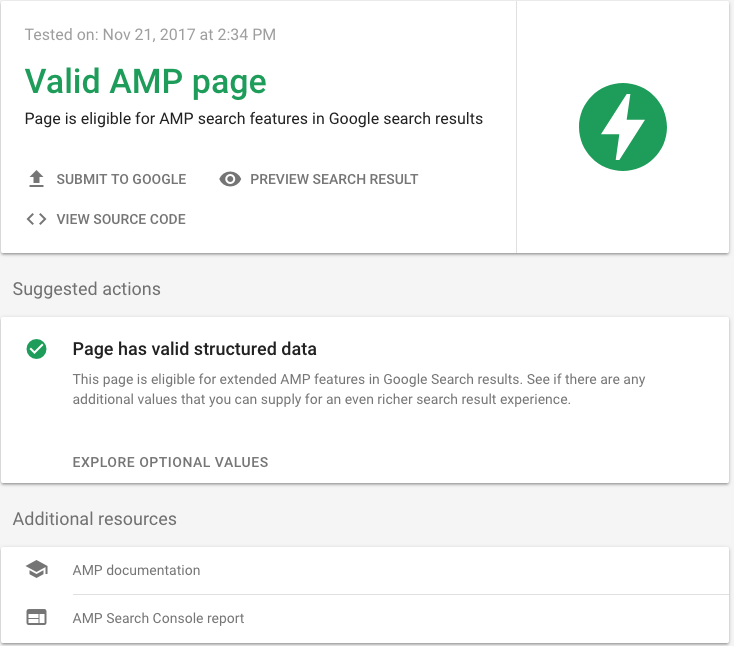
Task: Click the angle brackets source code icon
Action: tap(36, 219)
